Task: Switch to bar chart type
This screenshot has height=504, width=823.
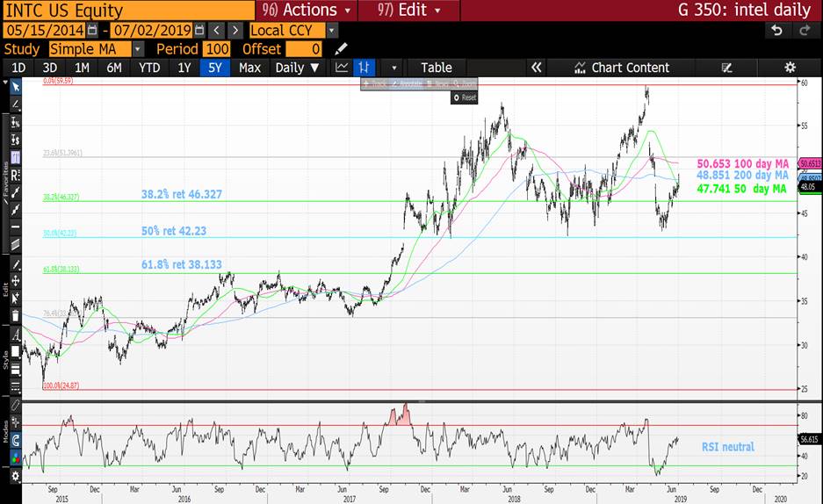Action: (x=364, y=67)
